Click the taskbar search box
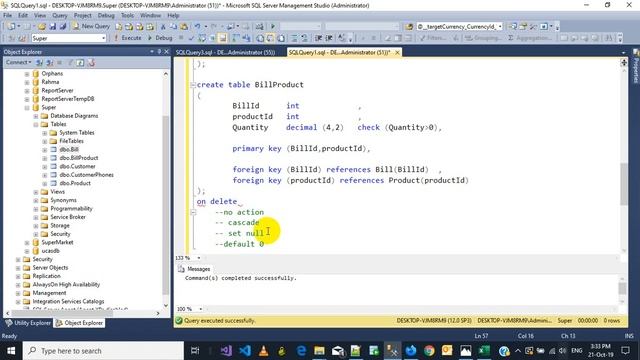The width and height of the screenshot is (640, 360). pos(103,351)
